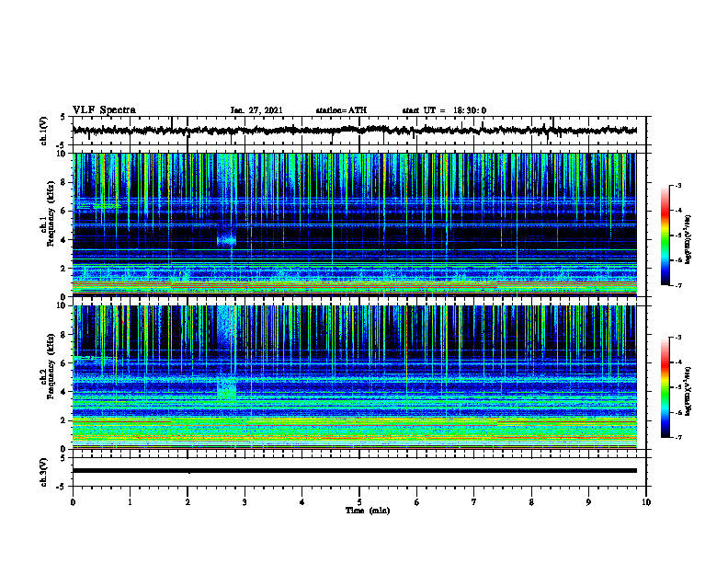Click the "station=ATH" label
Image resolution: width=728 pixels, height=563 pixels.
click(x=341, y=110)
